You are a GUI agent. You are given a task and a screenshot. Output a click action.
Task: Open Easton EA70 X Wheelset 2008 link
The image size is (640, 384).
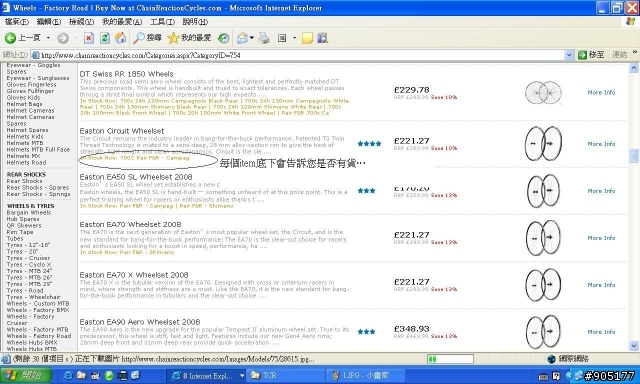click(x=134, y=275)
